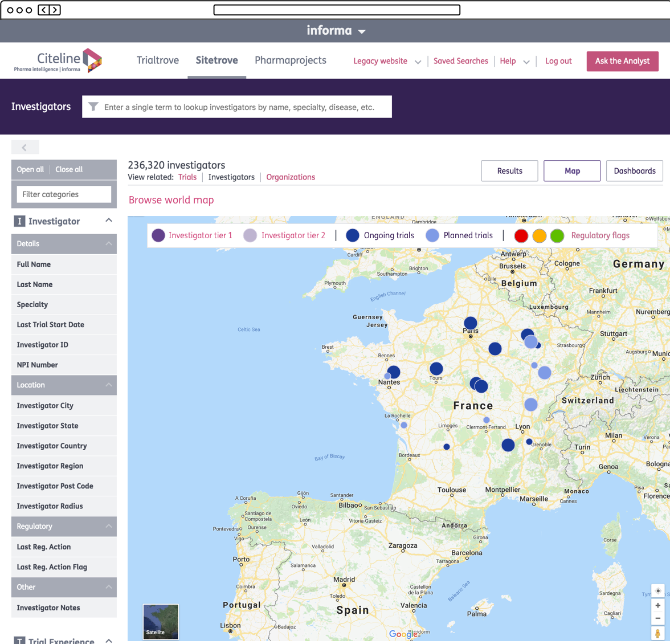Zoom out of the map with minus icon
Screen dimensions: 670x644
657,618
